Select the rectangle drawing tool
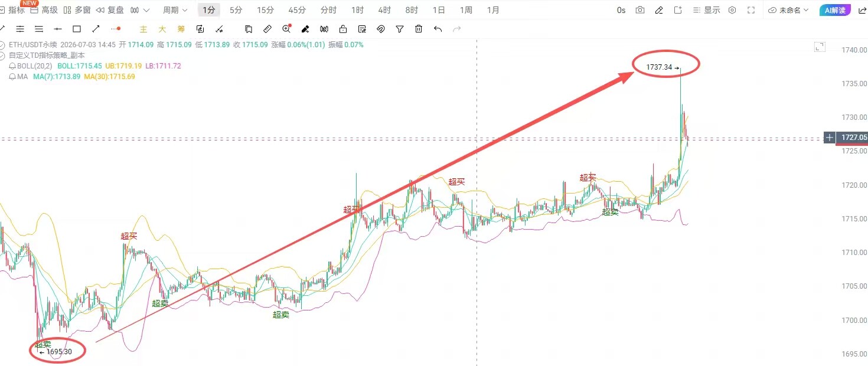Viewport: 868px width, 366px height. pyautogui.click(x=77, y=29)
